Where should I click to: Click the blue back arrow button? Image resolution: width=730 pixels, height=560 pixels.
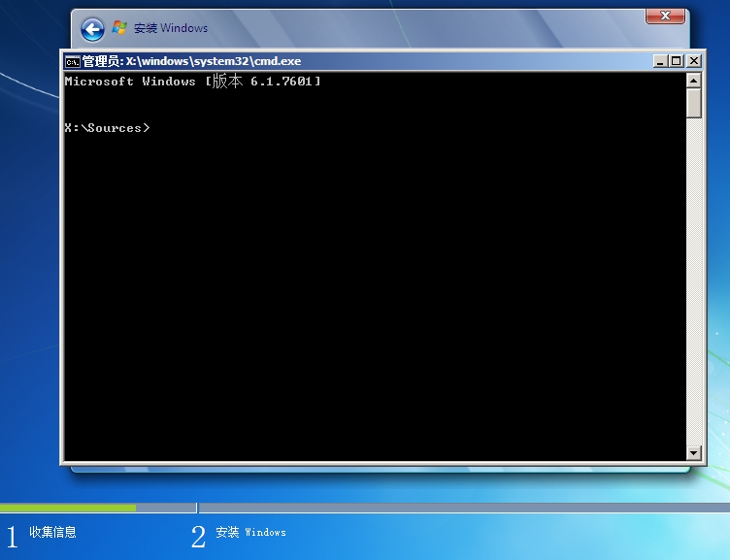[92, 29]
